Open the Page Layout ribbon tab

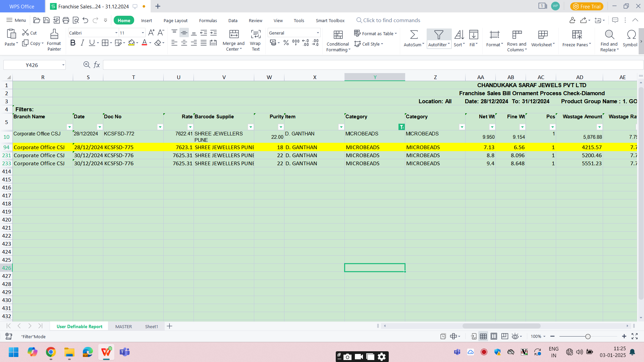(x=175, y=20)
